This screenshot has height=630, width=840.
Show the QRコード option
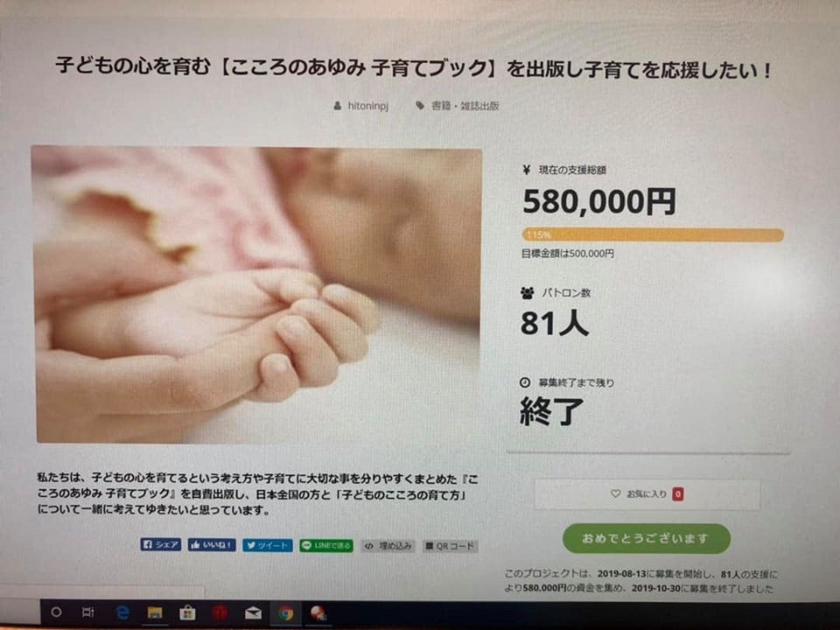(x=450, y=546)
